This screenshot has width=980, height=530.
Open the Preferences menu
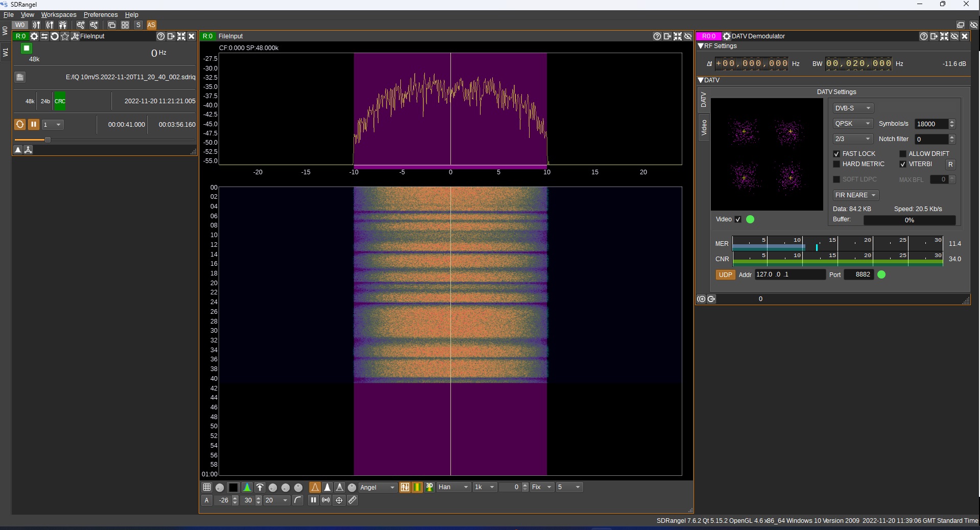click(x=101, y=15)
